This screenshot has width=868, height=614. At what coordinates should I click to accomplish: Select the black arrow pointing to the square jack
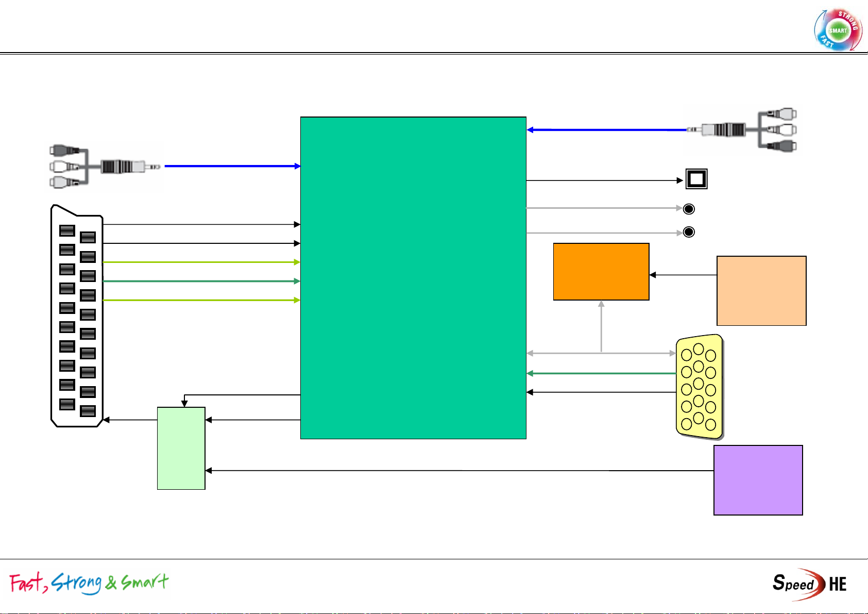point(603,180)
